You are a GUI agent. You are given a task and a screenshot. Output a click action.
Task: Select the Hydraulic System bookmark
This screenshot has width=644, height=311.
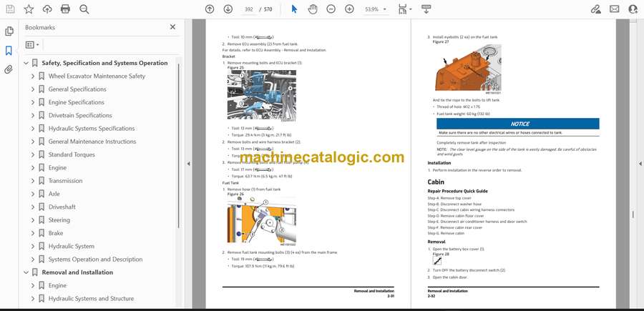click(72, 246)
